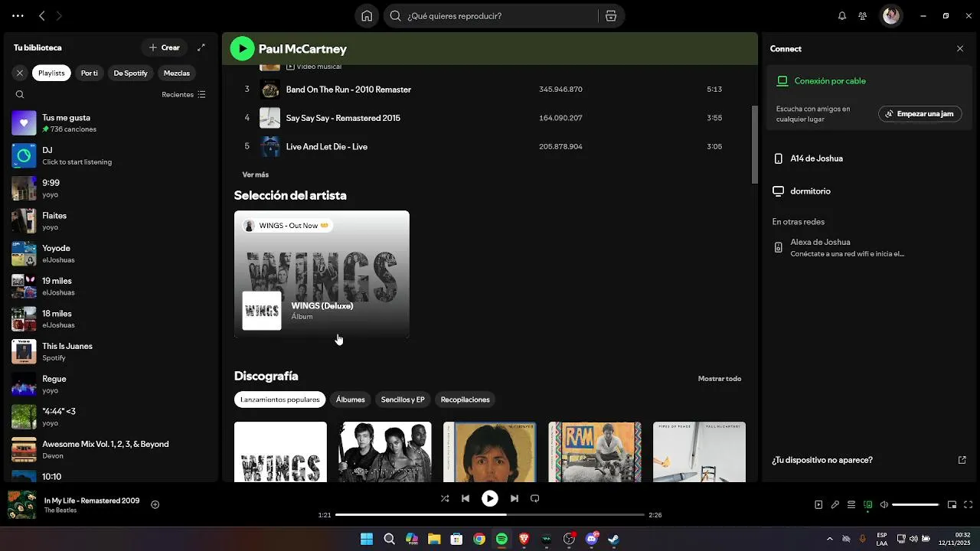Select the Recopilaciones tab
980x551 pixels.
(x=465, y=399)
